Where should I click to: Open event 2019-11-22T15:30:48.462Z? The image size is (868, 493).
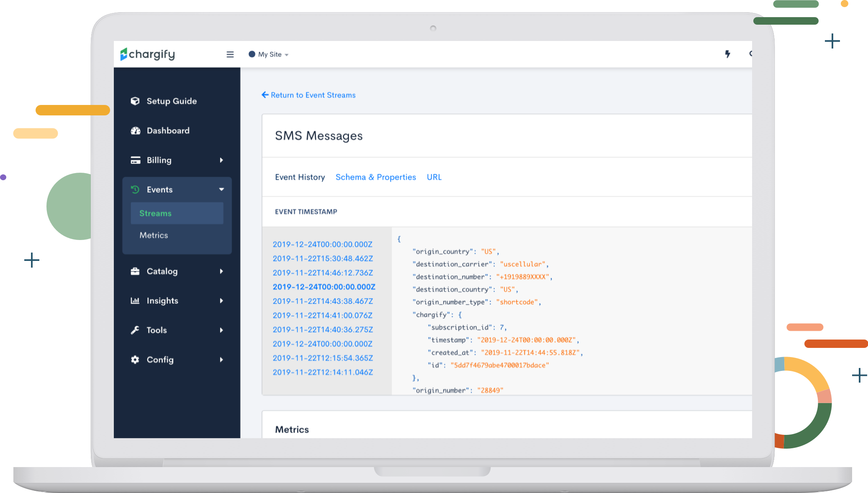click(323, 258)
